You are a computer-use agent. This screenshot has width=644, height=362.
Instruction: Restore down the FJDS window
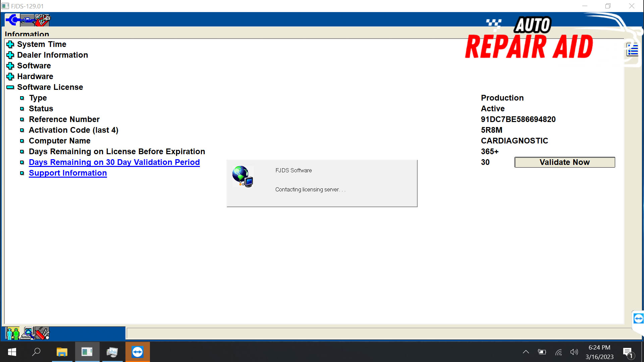point(608,6)
